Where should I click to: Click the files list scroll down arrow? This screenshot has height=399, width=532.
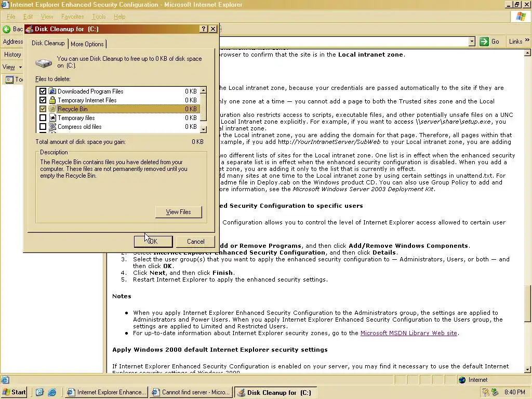[x=203, y=129]
